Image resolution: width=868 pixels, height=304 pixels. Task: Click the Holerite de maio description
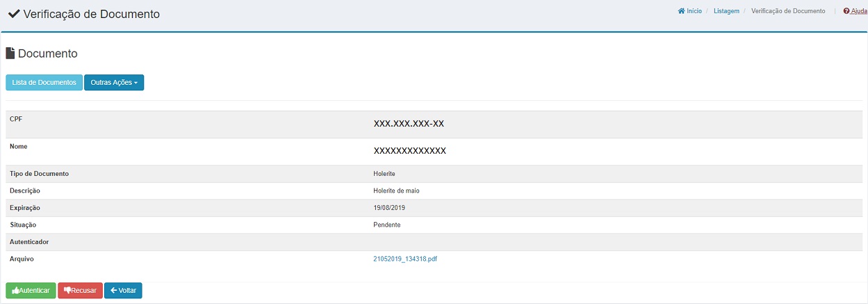tap(396, 191)
